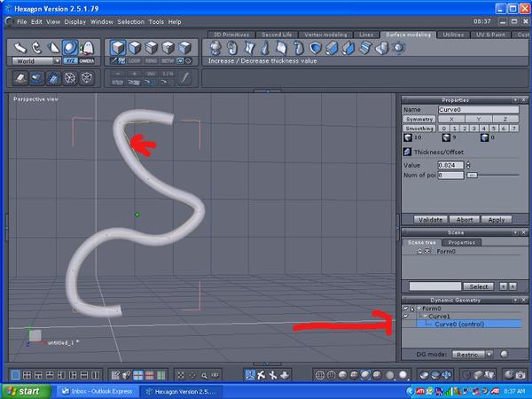Toggle X symmetry axis
The image size is (532, 399).
pos(451,119)
